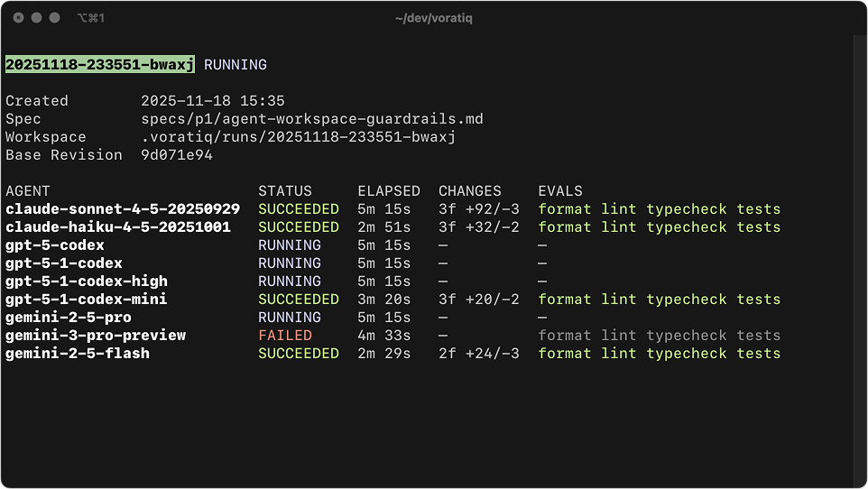
Task: Select the gemini-3-pro-preview agent name
Action: [96, 336]
